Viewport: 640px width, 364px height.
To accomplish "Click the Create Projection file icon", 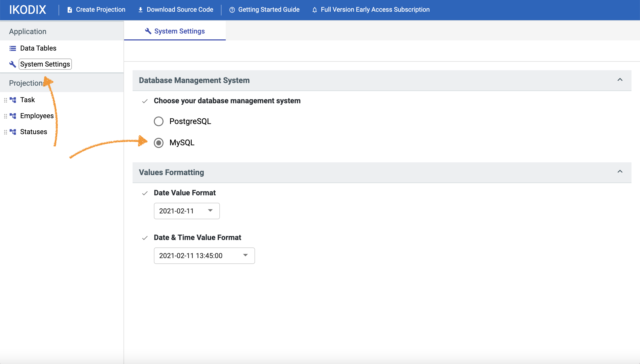I will 70,10.
